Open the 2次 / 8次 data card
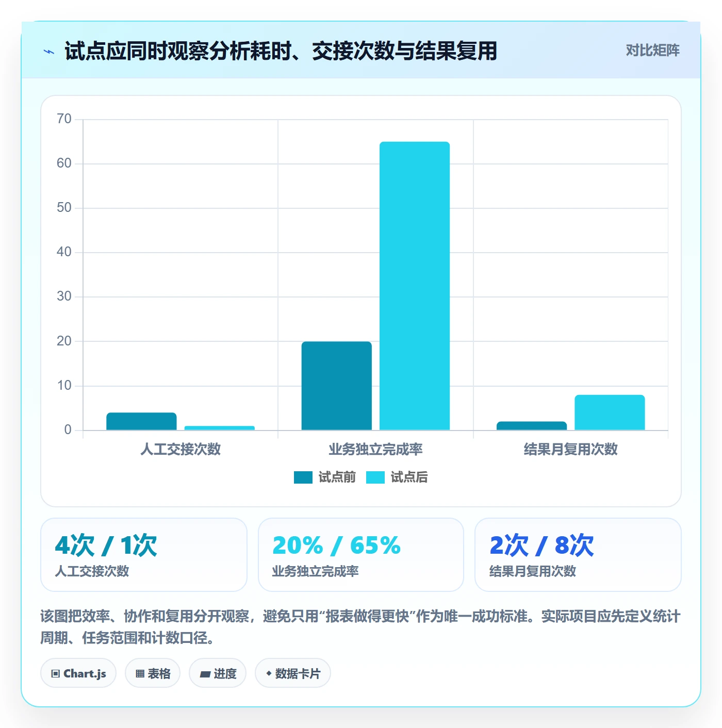This screenshot has height=728, width=722. tap(578, 555)
